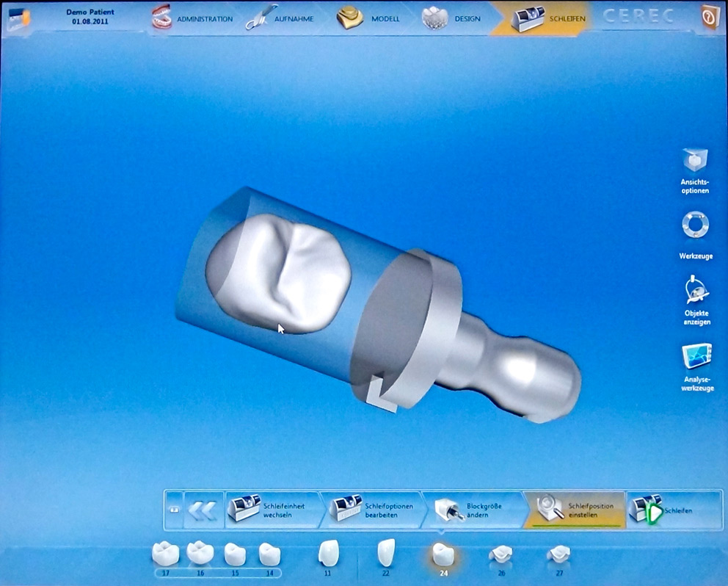Screen dimensions: 728x586
Task: Click the double-arrow back button
Action: [203, 510]
